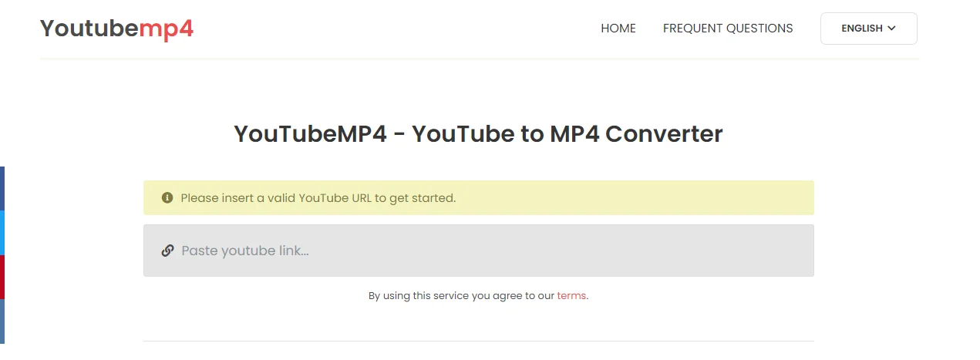
Task: Click the red "mp4" part of logo
Action: (167, 29)
